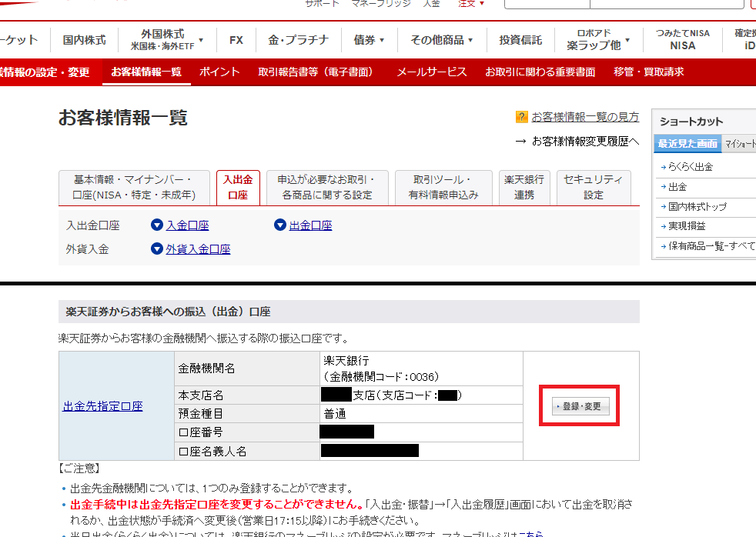Open the 外国株式 dropdown menu
This screenshot has height=537, width=756.
pos(167,40)
